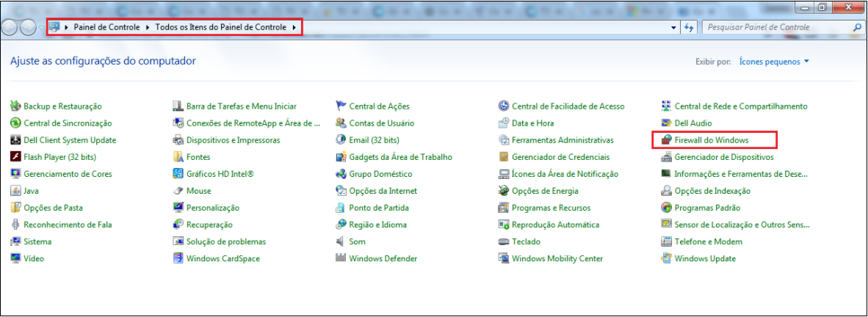Expand arrow before Painel de Controle breadcrumb
The image size is (868, 317).
coord(66,27)
